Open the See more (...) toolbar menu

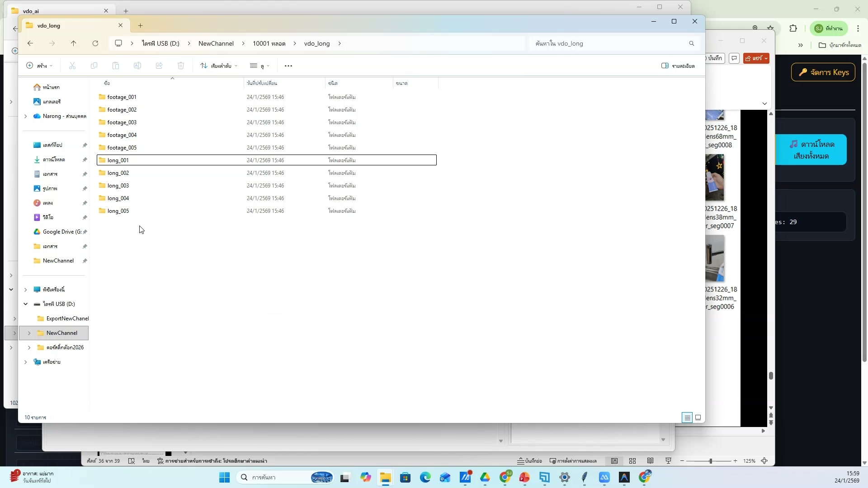(x=288, y=66)
